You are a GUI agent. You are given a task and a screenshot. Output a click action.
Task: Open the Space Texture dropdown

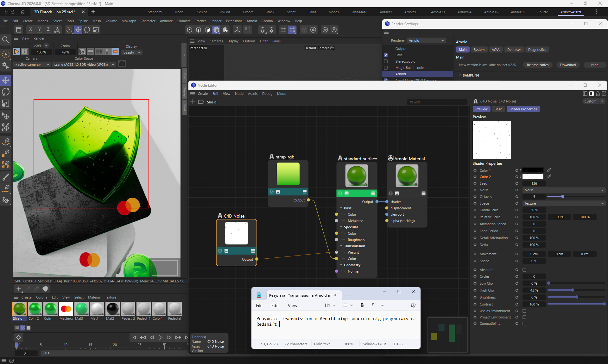click(564, 203)
